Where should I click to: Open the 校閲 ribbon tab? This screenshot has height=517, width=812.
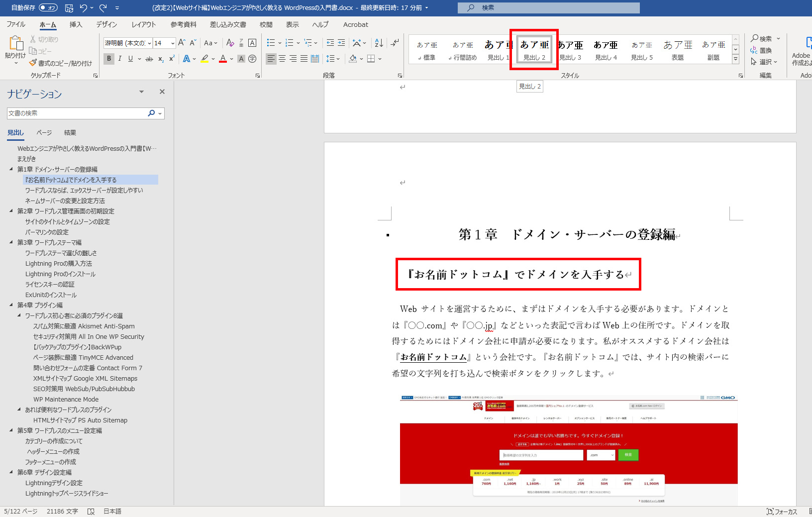pyautogui.click(x=266, y=24)
